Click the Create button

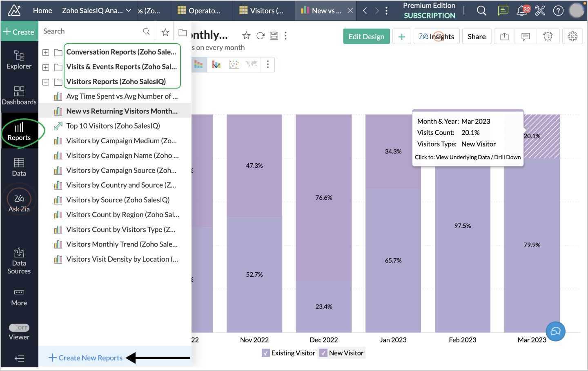coord(19,32)
